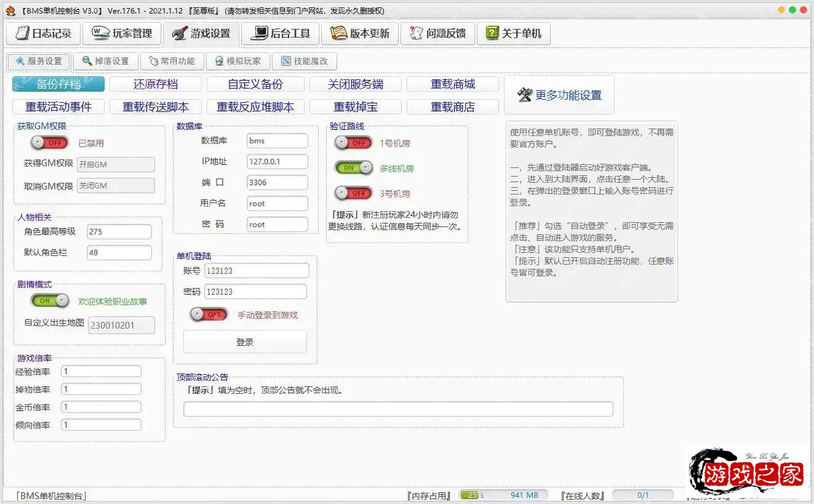Open the 日志记录 log panel
The image size is (814, 504).
pyautogui.click(x=42, y=34)
